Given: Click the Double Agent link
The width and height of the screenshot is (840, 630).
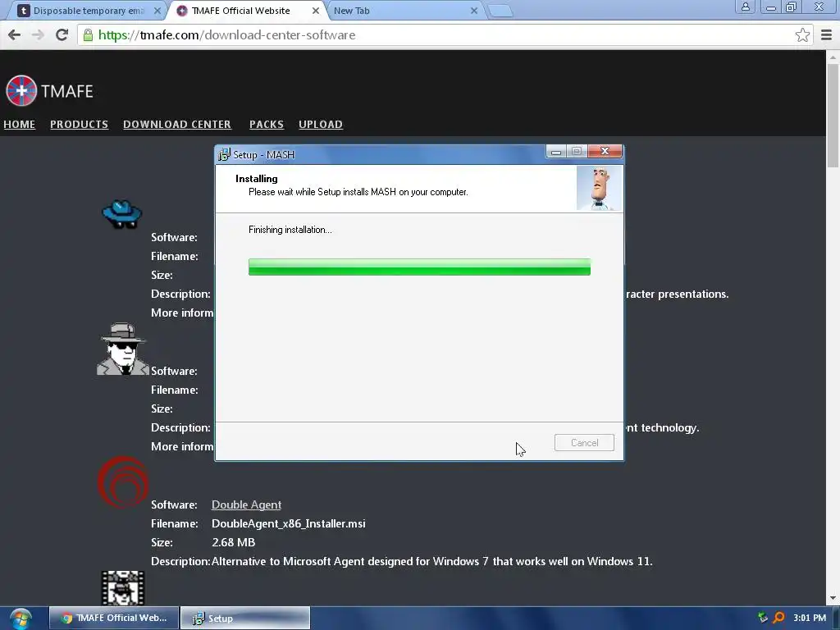Looking at the screenshot, I should coord(246,504).
